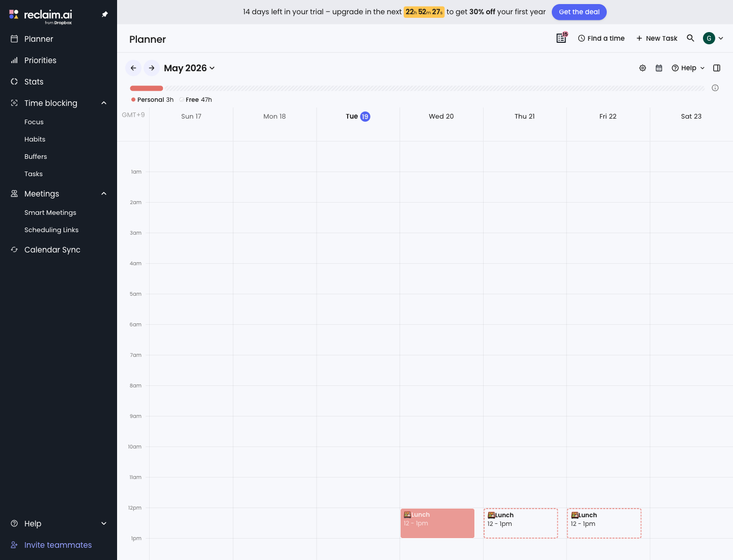Open planner settings gear icon
This screenshot has height=560, width=733.
(643, 68)
